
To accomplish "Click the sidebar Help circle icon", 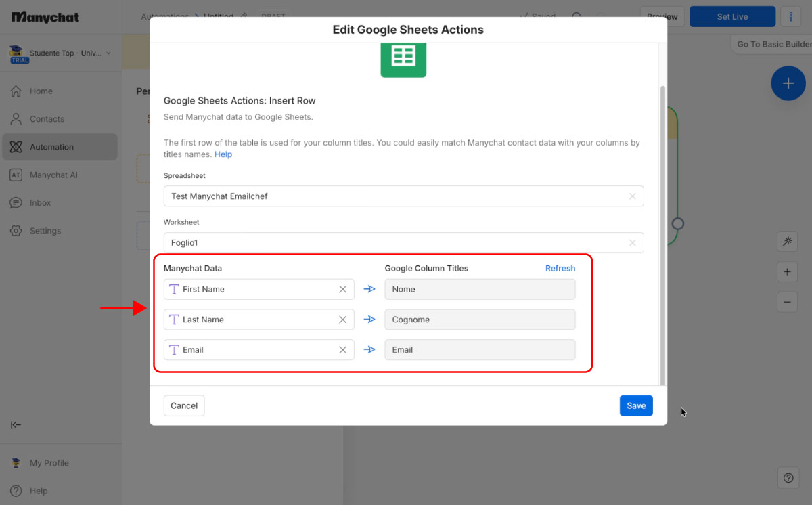I will pyautogui.click(x=16, y=491).
